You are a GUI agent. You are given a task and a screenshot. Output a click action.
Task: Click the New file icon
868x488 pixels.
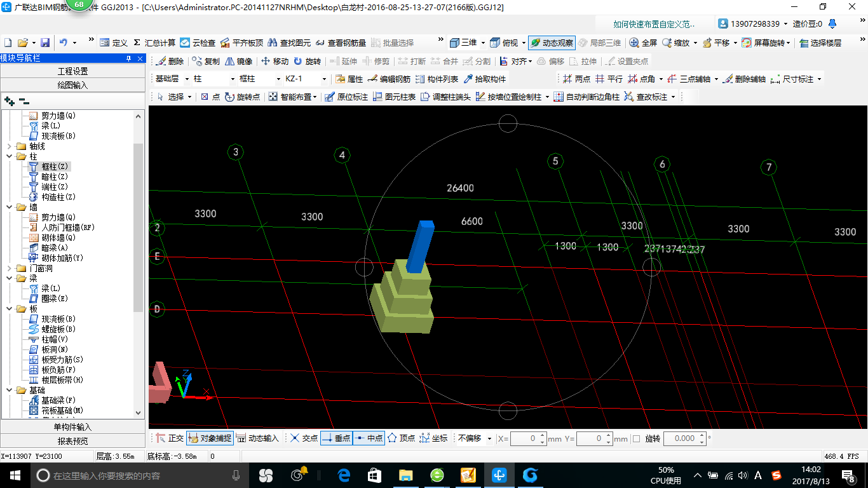pos(8,43)
